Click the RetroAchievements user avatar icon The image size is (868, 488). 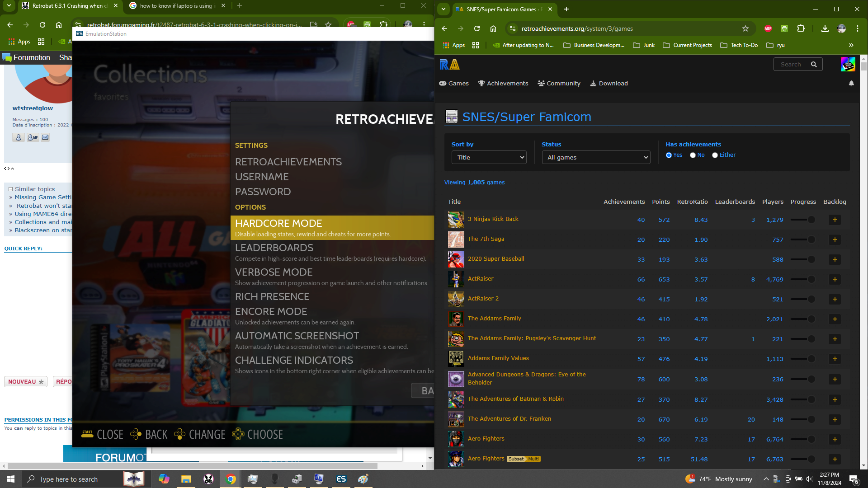point(848,64)
